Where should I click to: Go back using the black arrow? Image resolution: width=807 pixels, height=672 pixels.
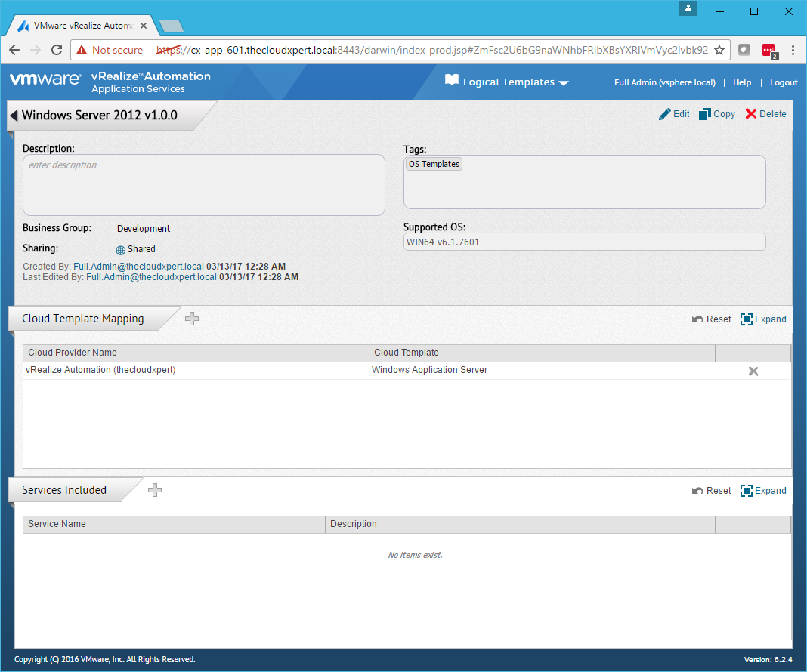[14, 116]
